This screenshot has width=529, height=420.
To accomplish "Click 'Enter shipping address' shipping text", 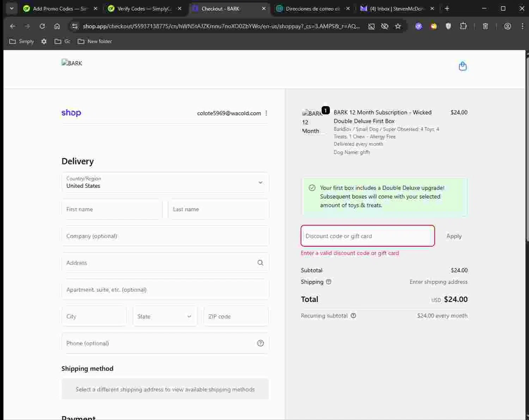I will pos(438,282).
